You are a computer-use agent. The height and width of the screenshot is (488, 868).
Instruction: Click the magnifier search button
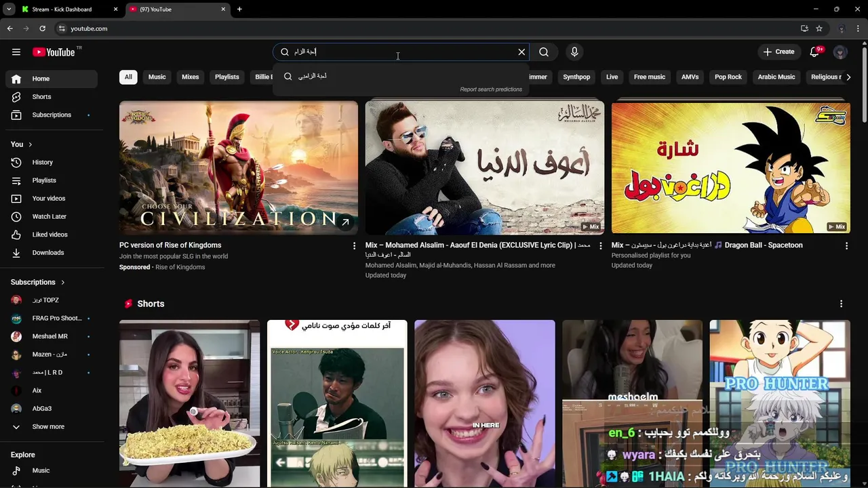(544, 52)
